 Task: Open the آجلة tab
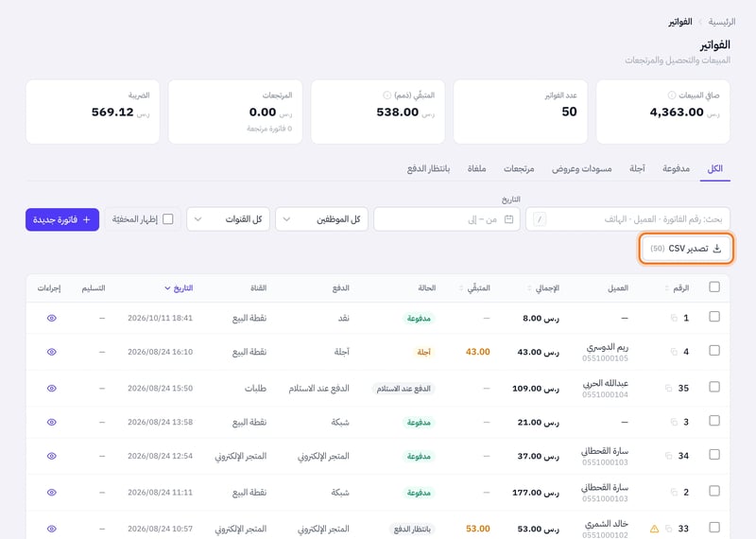[x=637, y=169]
